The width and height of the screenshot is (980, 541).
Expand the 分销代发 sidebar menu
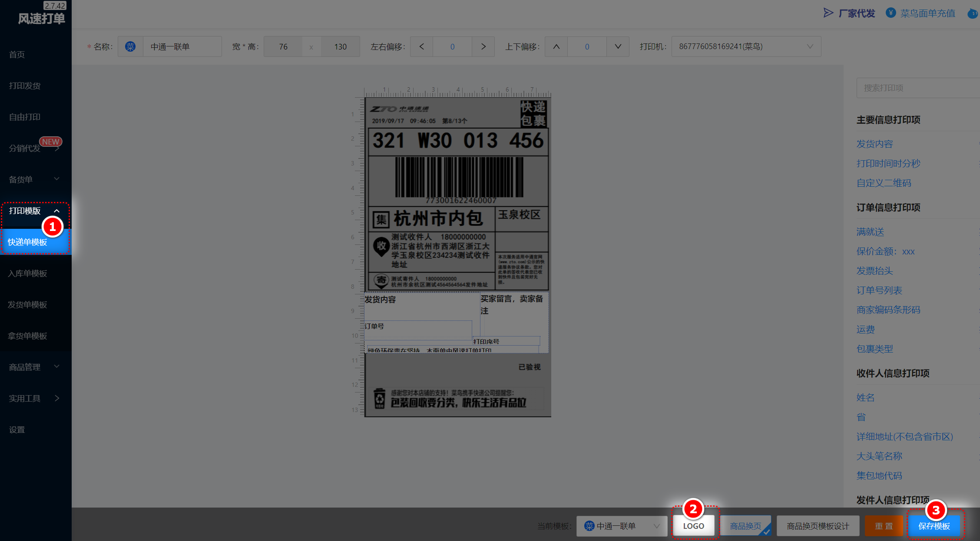point(35,148)
